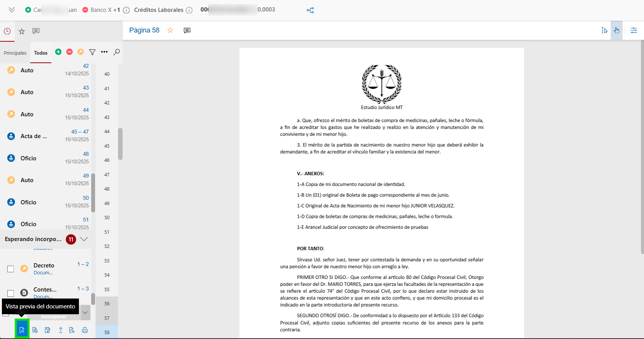Expand the header double chevron
The image size is (644, 339).
pyautogui.click(x=11, y=10)
